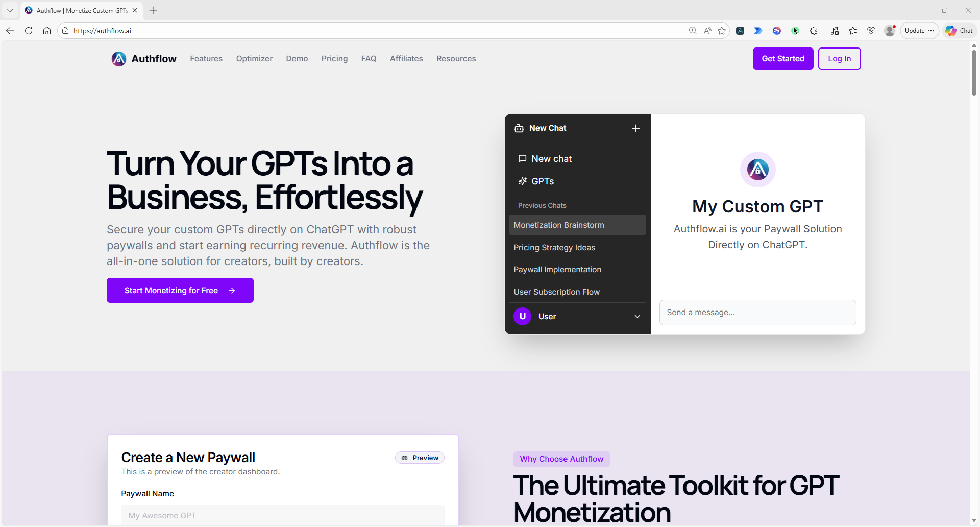
Task: Click the My Custom GPT heading
Action: tap(758, 206)
